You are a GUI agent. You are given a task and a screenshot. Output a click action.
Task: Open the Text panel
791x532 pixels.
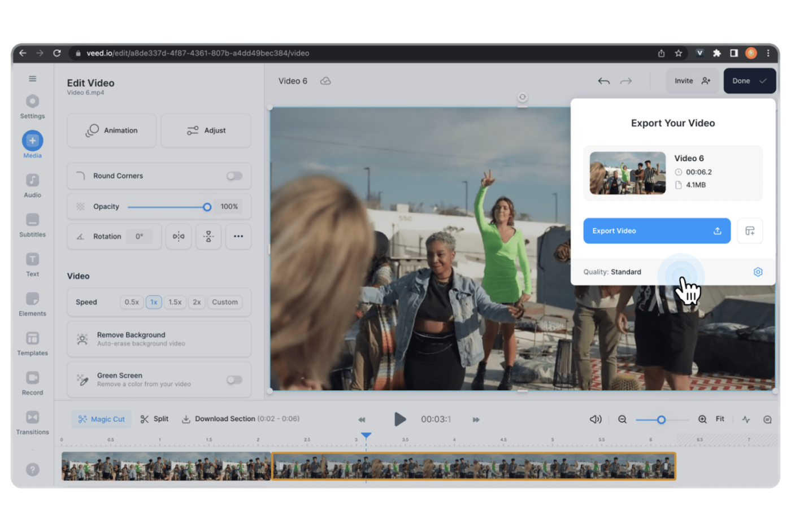(32, 265)
